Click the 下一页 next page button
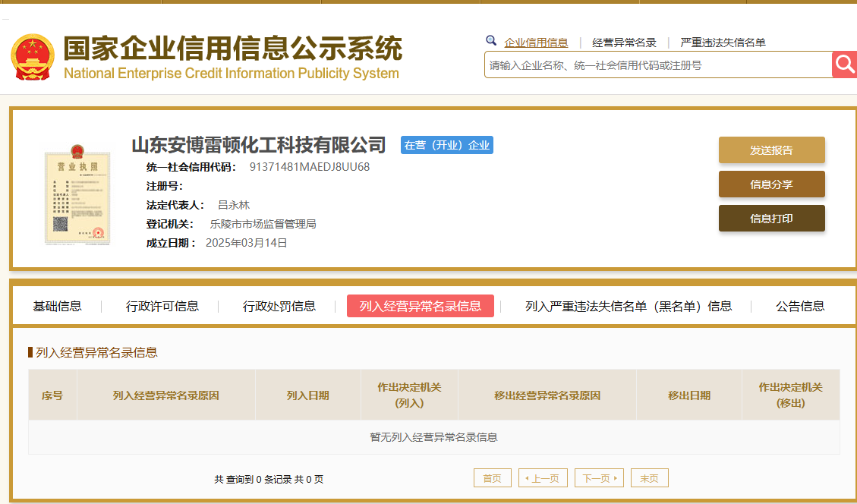This screenshot has height=504, width=857. click(x=599, y=478)
